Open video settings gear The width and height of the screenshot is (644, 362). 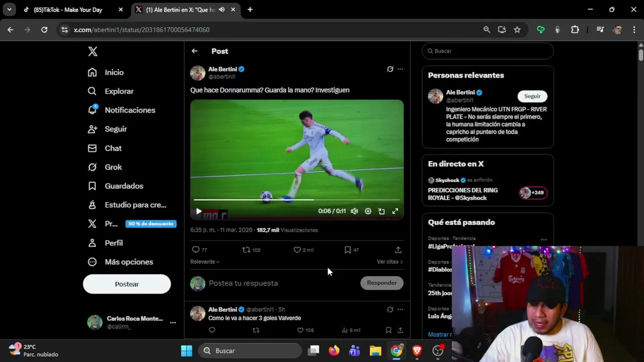(368, 211)
